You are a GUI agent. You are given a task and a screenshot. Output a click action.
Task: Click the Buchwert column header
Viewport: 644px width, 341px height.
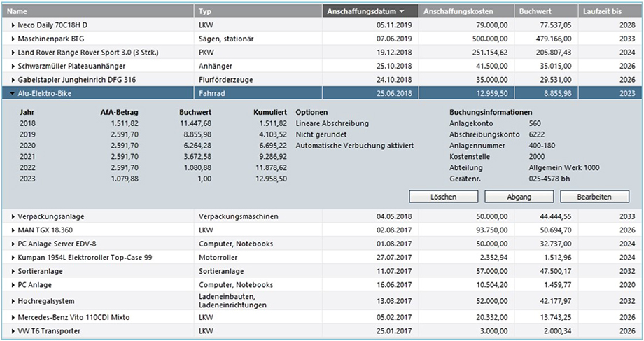coord(545,11)
